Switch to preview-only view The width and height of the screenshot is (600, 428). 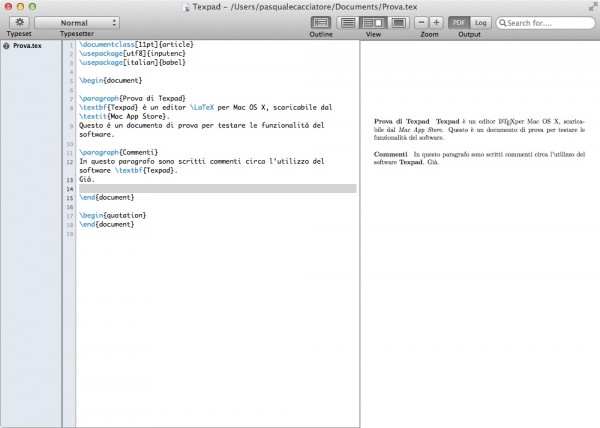click(x=398, y=23)
